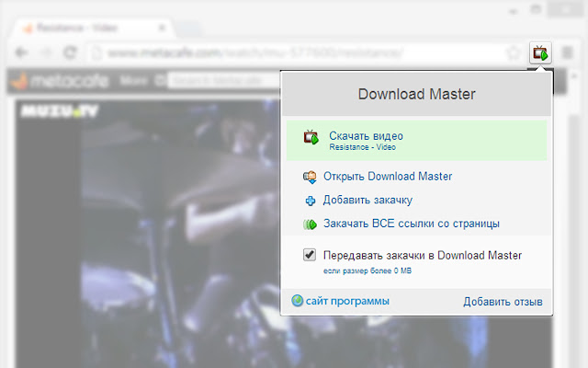Click the metacafe logo on the page
The image size is (588, 368).
click(60, 80)
